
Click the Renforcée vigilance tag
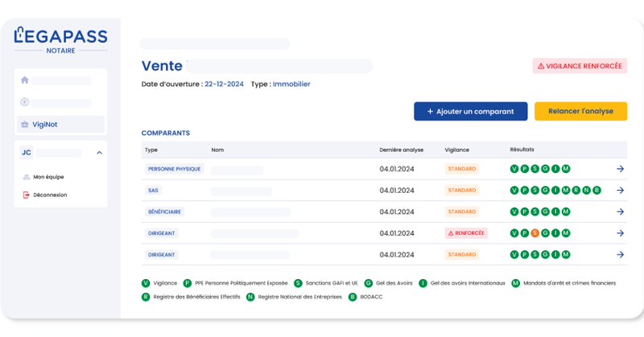(466, 233)
